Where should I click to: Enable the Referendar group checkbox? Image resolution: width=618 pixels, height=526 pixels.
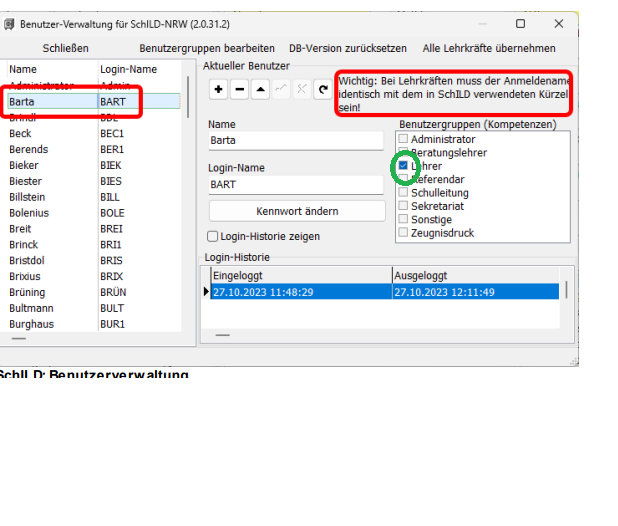(x=403, y=179)
